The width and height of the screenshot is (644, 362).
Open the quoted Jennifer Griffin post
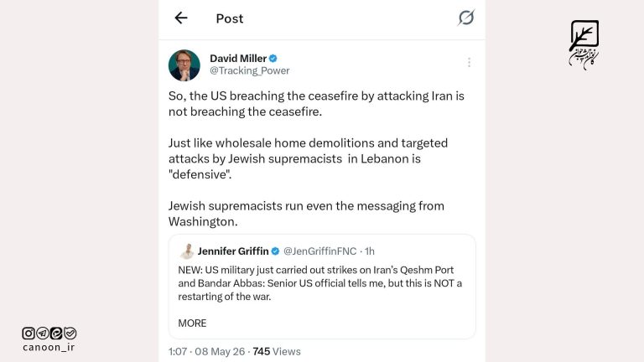[x=322, y=287]
